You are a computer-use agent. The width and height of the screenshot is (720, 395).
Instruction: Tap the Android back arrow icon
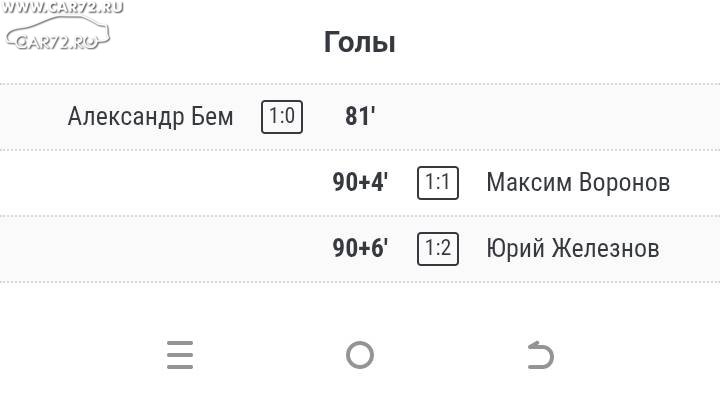(x=540, y=355)
